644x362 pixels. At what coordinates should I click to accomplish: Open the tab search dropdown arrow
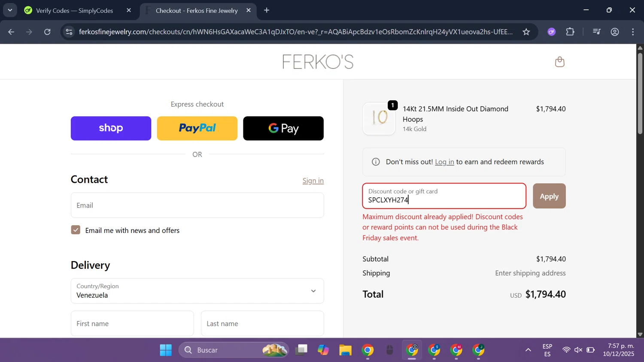pyautogui.click(x=10, y=10)
